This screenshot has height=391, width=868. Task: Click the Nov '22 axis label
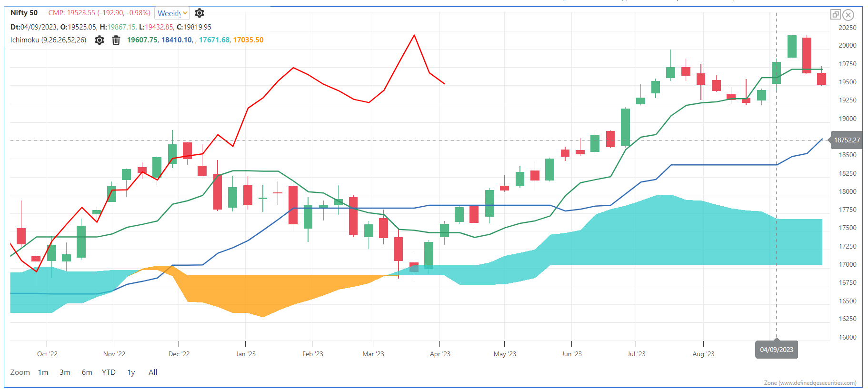click(114, 354)
